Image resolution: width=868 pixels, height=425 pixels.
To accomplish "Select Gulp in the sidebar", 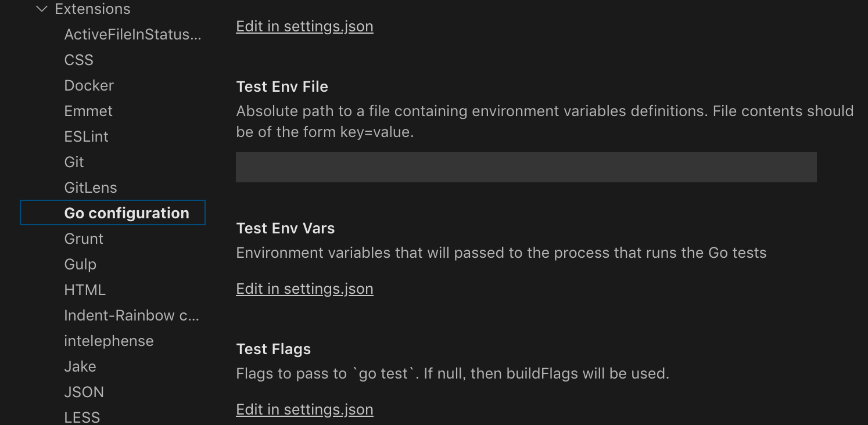I will tap(80, 265).
